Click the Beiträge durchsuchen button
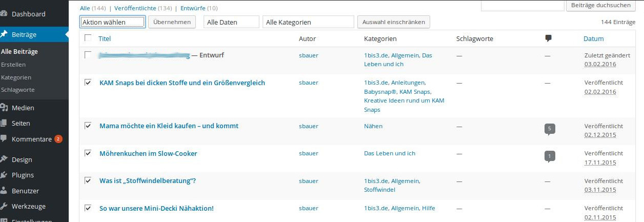Screen dimensions: 644x222 (x=601, y=5)
